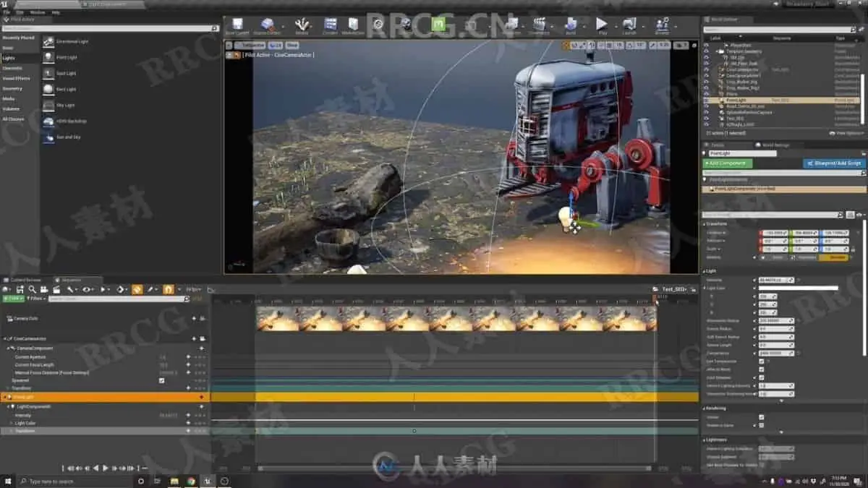The width and height of the screenshot is (868, 488).
Task: Toggle the Spawned checkbox in Sequencer
Action: click(x=161, y=380)
